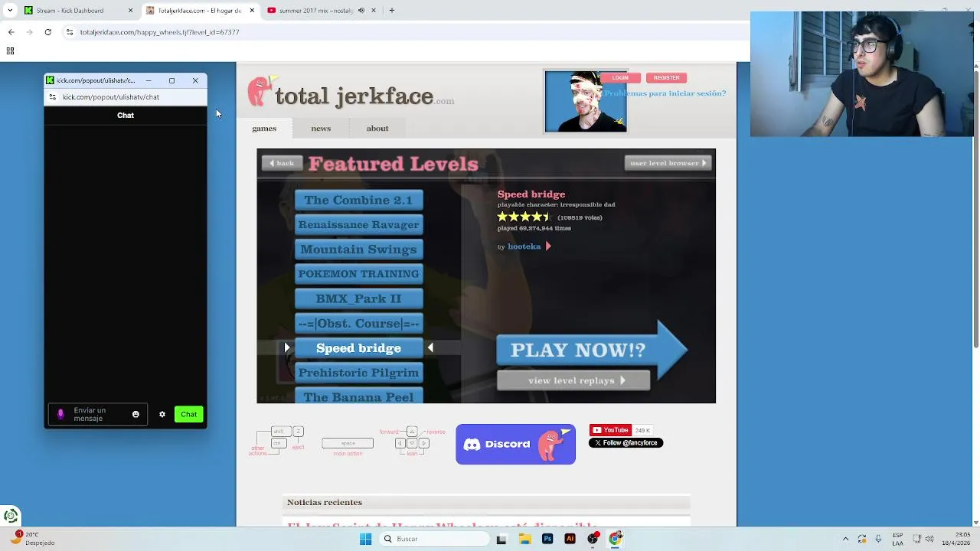Open Task View on the taskbar
This screenshot has height=551, width=980.
click(x=501, y=539)
